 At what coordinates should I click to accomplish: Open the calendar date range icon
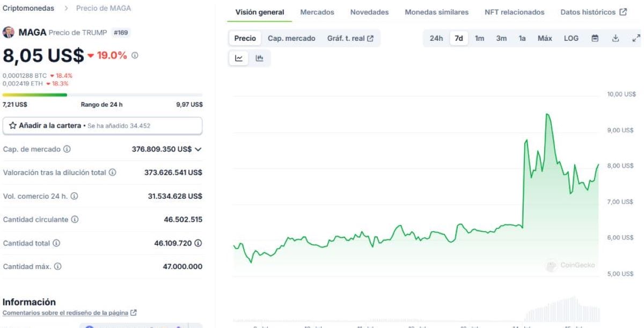tap(595, 38)
